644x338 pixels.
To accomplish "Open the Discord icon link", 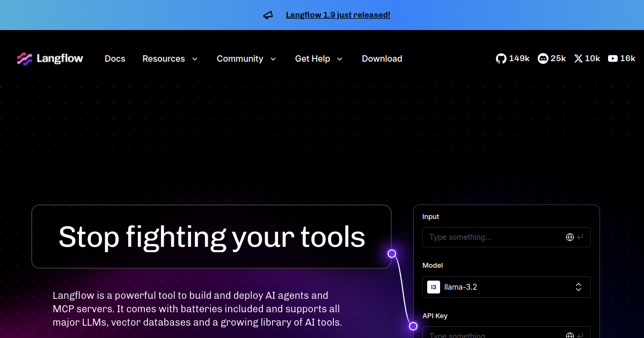I will coord(543,58).
